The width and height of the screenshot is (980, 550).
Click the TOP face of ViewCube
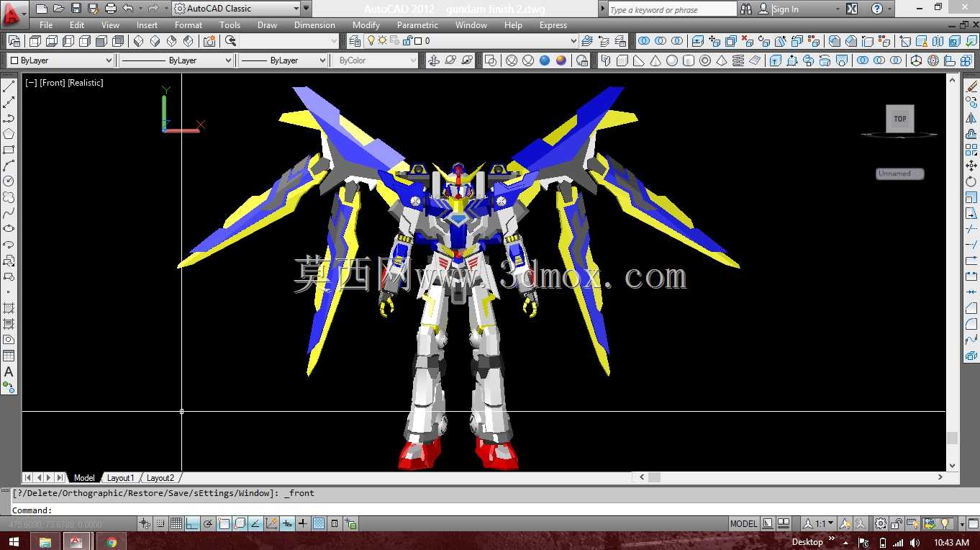click(x=900, y=119)
